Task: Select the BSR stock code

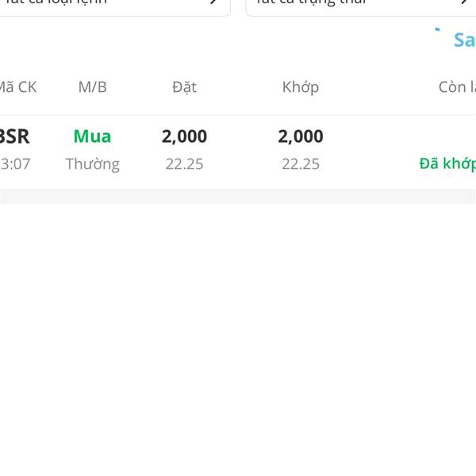Action: click(14, 136)
